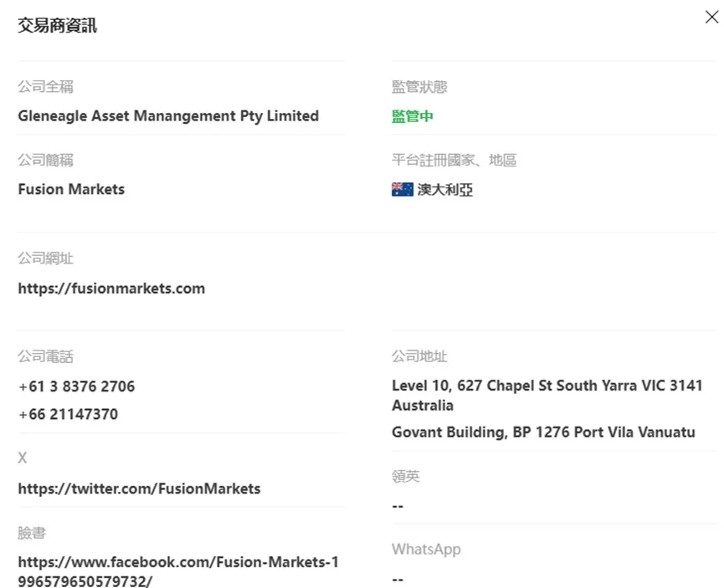The image size is (724, 588).
Task: Open the Facebook Fusion-Markets page link
Action: pyautogui.click(x=178, y=571)
